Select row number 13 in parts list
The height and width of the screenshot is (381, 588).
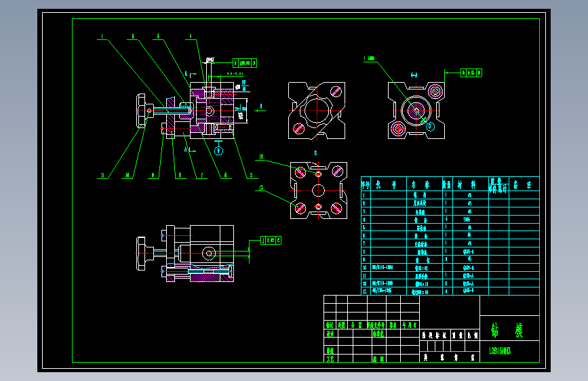pyautogui.click(x=364, y=292)
